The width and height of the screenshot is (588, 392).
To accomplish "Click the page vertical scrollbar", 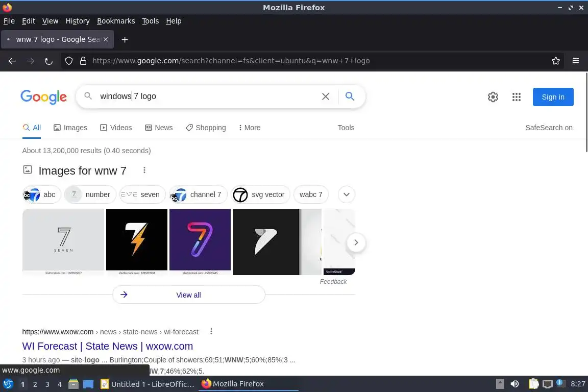I will tap(586, 112).
